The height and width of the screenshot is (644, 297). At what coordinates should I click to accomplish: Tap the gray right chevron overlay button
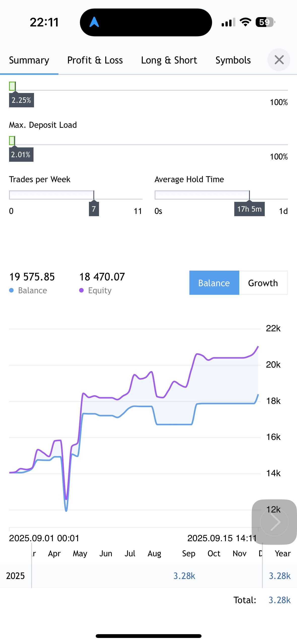274,522
